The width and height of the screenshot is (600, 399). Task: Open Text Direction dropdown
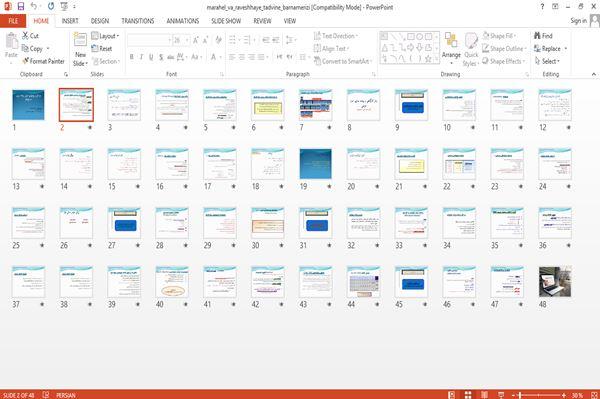336,36
